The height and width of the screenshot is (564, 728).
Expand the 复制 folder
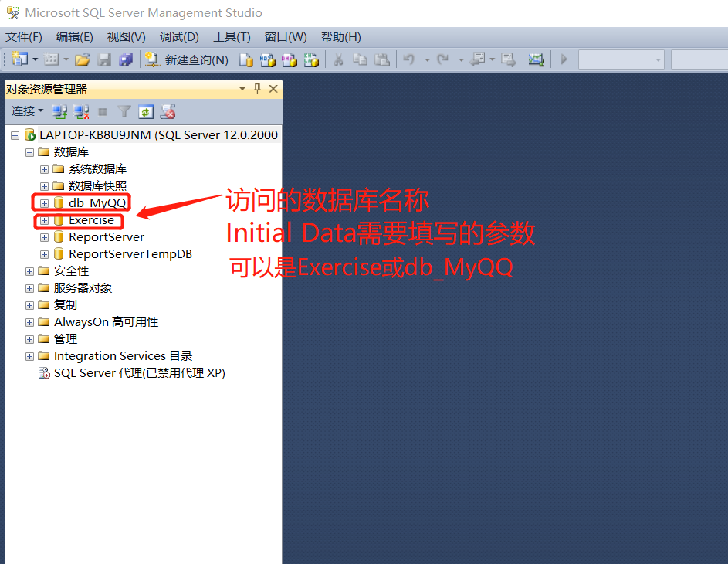pos(29,305)
